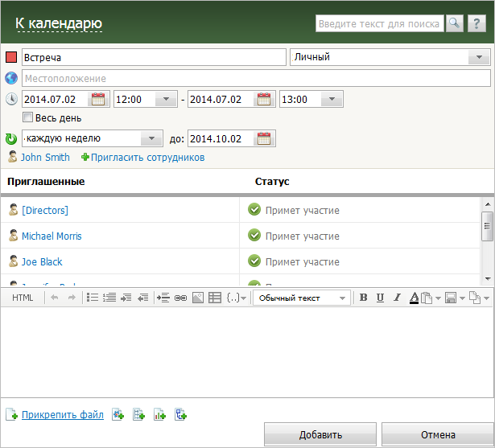Insert a numbered list
The width and height of the screenshot is (495, 448).
(109, 298)
